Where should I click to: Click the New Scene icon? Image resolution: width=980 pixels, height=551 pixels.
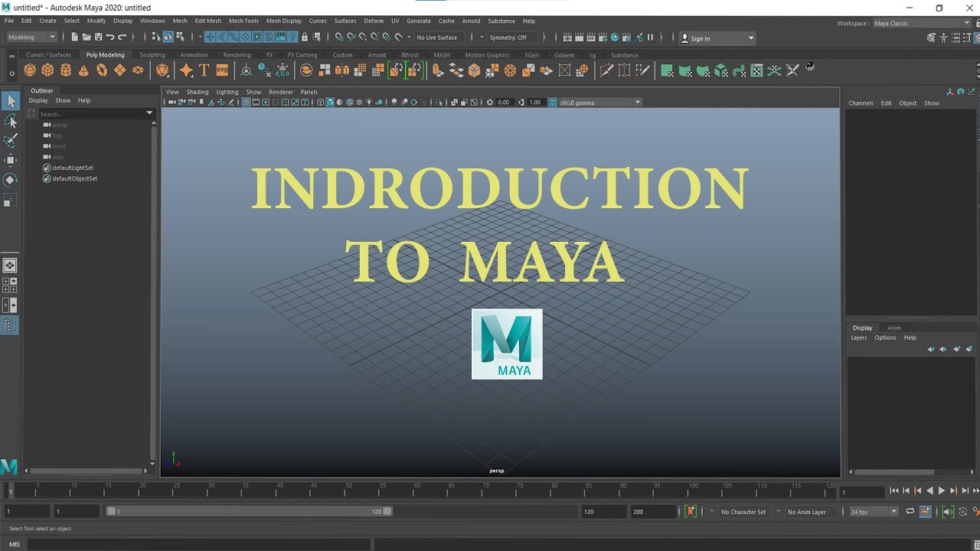coord(75,37)
